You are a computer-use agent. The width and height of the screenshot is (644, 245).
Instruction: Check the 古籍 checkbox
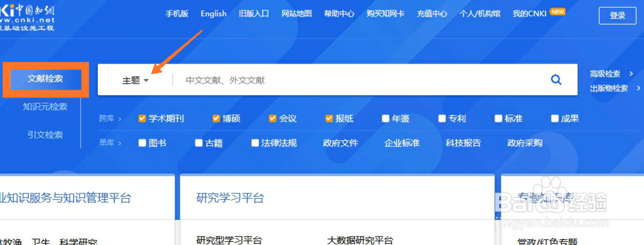pyautogui.click(x=199, y=143)
